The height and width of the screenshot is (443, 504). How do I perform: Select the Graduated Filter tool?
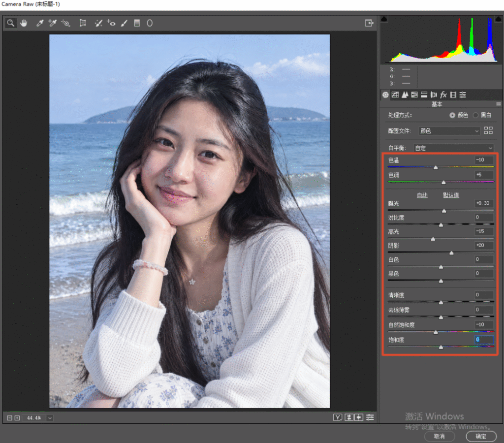point(137,23)
